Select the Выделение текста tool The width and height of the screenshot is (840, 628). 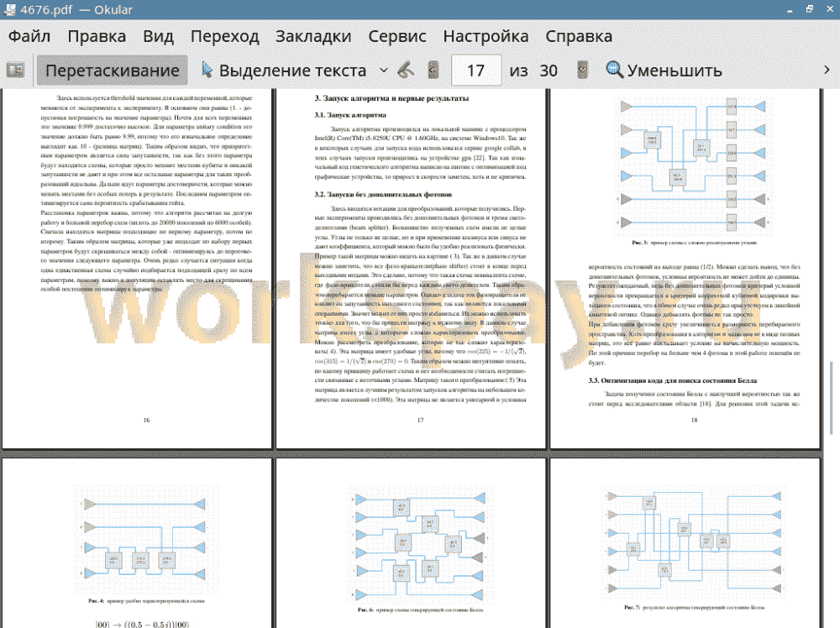tap(284, 71)
